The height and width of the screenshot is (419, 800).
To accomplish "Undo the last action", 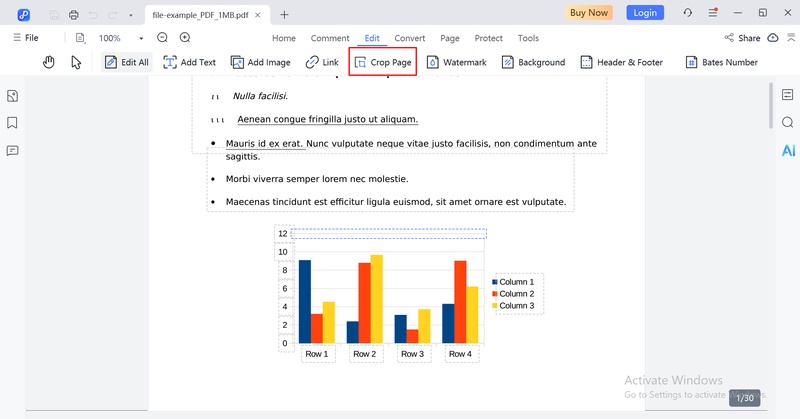I will 93,15.
